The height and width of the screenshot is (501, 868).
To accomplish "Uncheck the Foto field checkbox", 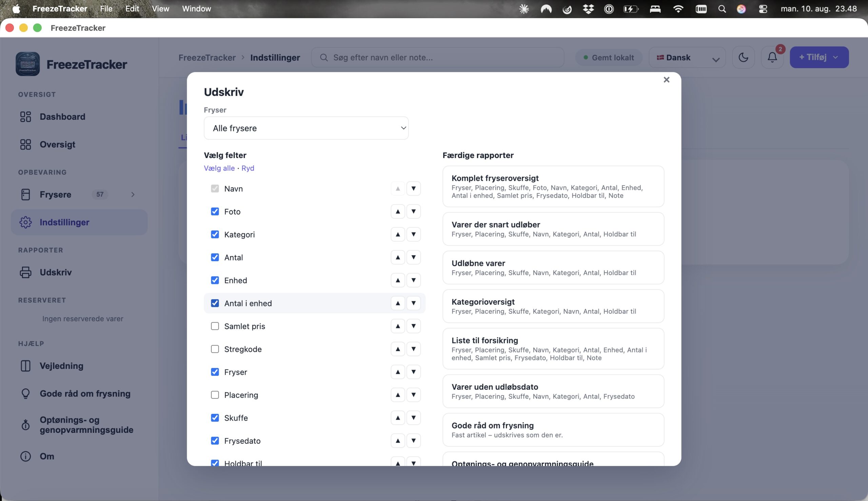I will pyautogui.click(x=215, y=211).
